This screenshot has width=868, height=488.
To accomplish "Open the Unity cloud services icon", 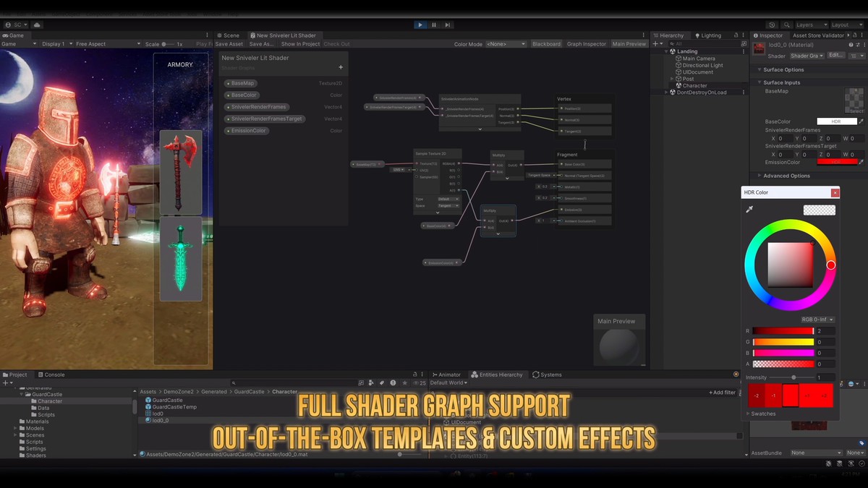I will pos(37,25).
